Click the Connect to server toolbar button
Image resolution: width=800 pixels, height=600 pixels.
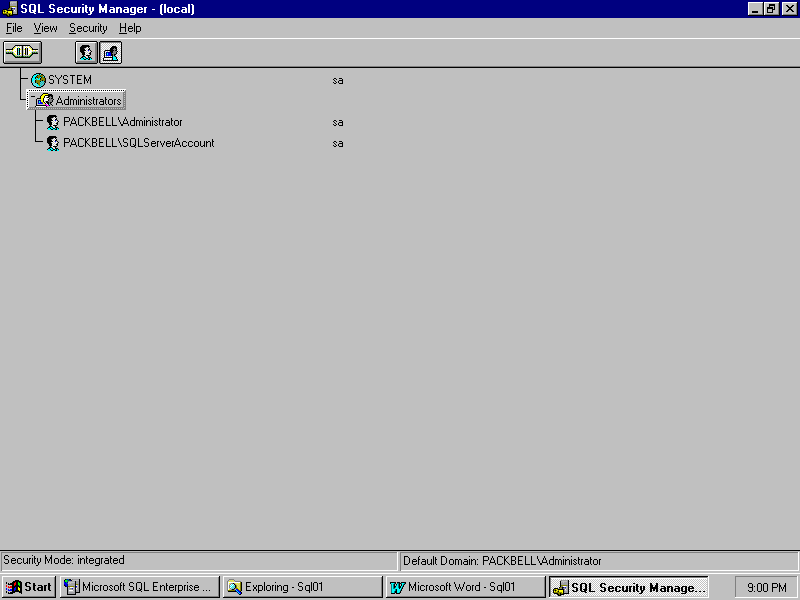pos(22,52)
